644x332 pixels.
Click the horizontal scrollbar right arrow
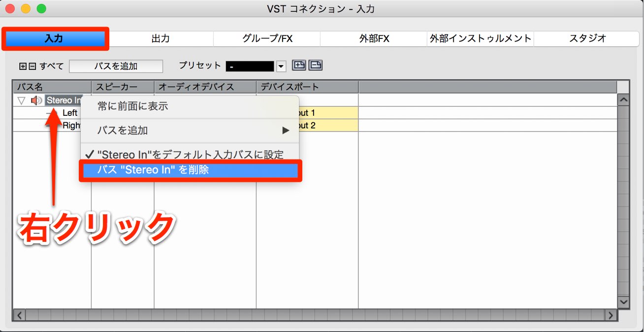click(x=611, y=315)
